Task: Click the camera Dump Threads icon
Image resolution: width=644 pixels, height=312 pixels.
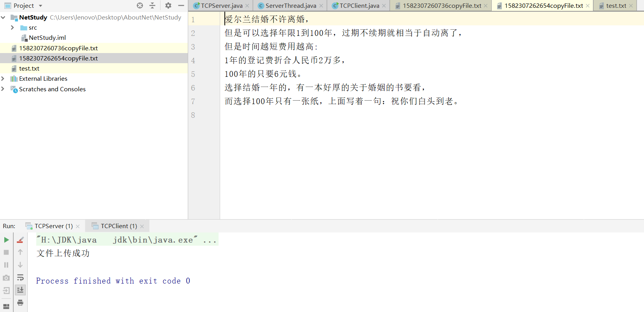Action: [x=6, y=278]
